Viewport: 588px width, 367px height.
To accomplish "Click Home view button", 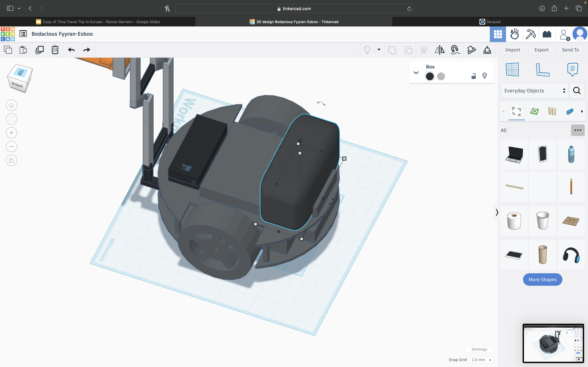I will [x=11, y=105].
